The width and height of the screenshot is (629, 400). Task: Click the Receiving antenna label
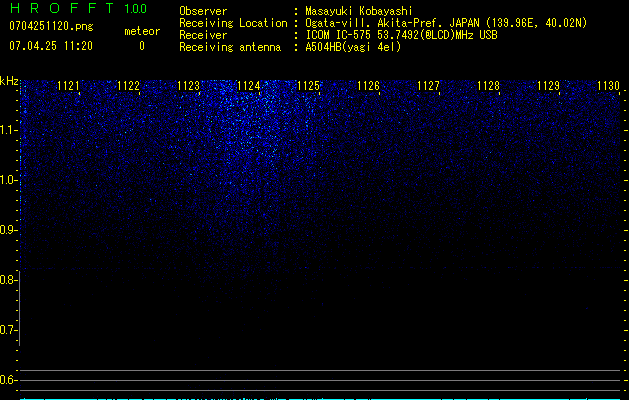(230, 47)
